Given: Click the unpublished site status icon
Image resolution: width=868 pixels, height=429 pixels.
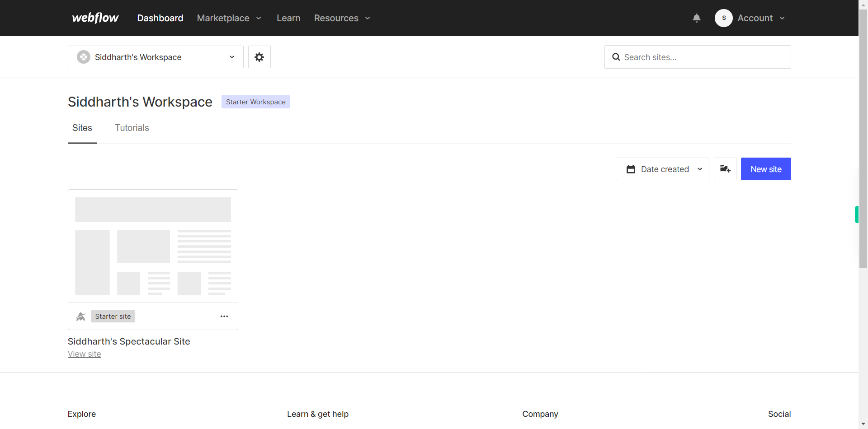Looking at the screenshot, I should [x=81, y=316].
